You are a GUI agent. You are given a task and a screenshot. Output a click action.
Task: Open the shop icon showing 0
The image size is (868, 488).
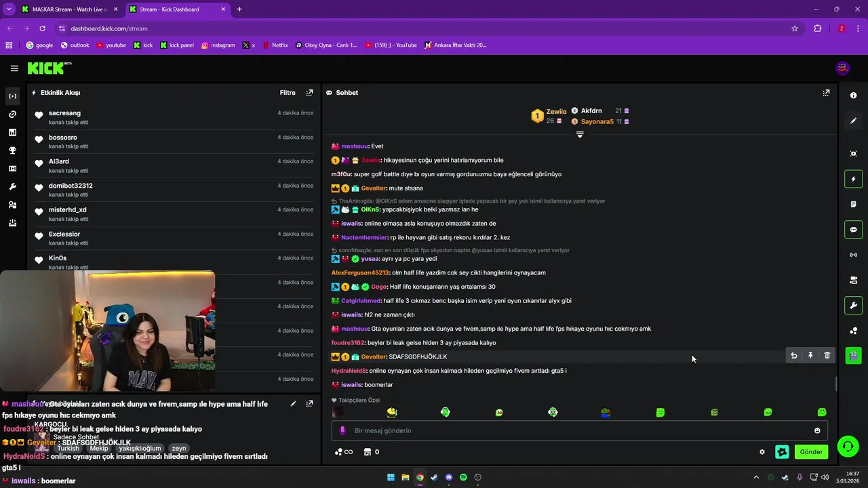pyautogui.click(x=372, y=452)
